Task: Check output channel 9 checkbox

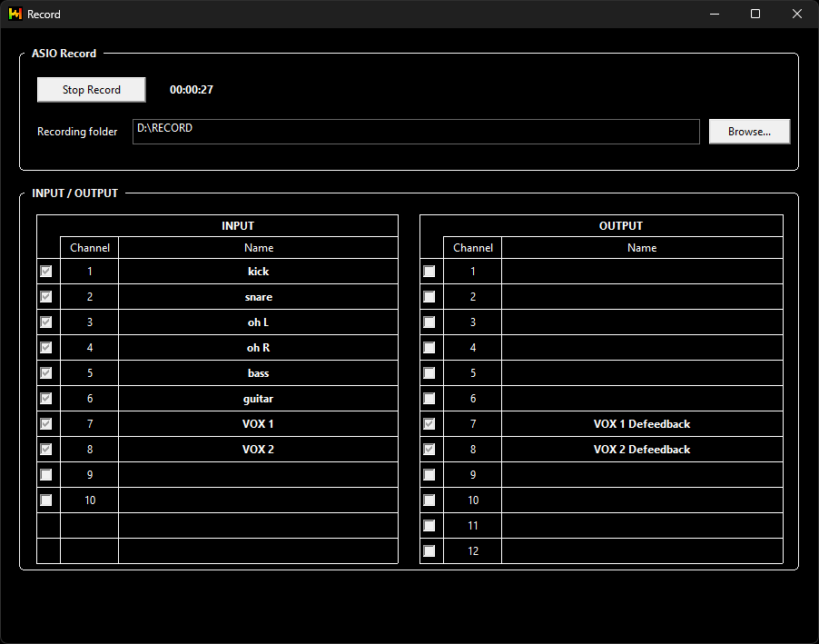Action: 429,475
